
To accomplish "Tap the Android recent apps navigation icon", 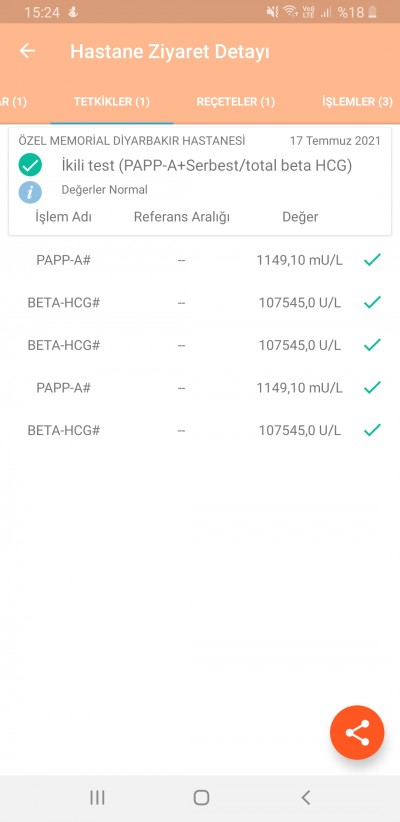I will 97,797.
